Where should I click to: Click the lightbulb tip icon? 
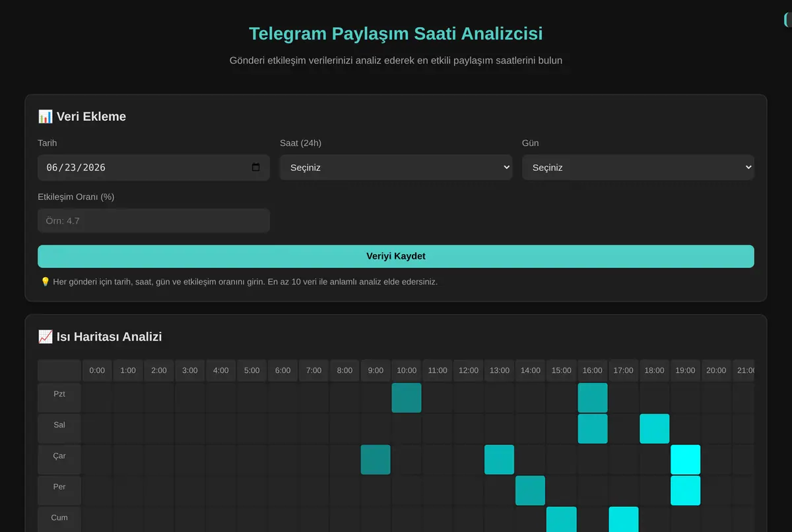click(x=45, y=282)
